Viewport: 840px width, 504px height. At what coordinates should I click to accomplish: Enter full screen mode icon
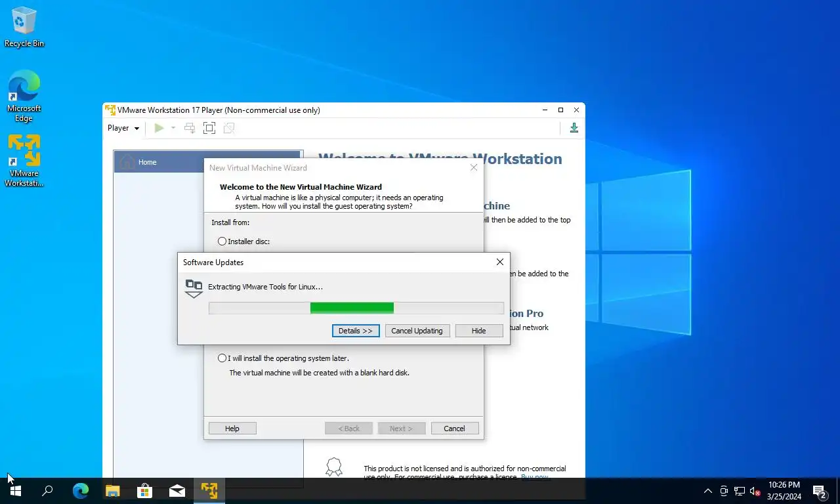pos(209,128)
